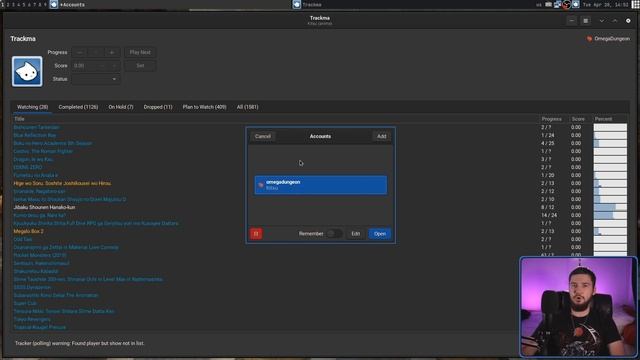Click the Trackma cat logo thumbnail
Viewport: 640px width, 360px height.
(27, 71)
